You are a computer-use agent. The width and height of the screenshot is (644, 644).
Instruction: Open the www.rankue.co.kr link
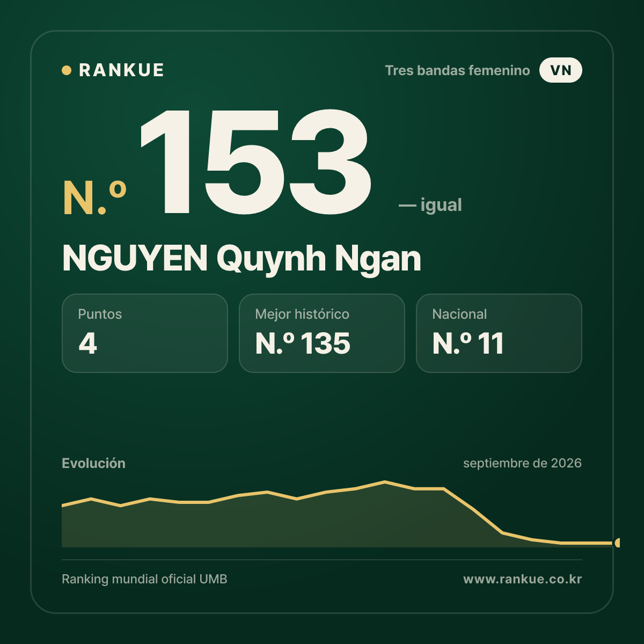(522, 579)
